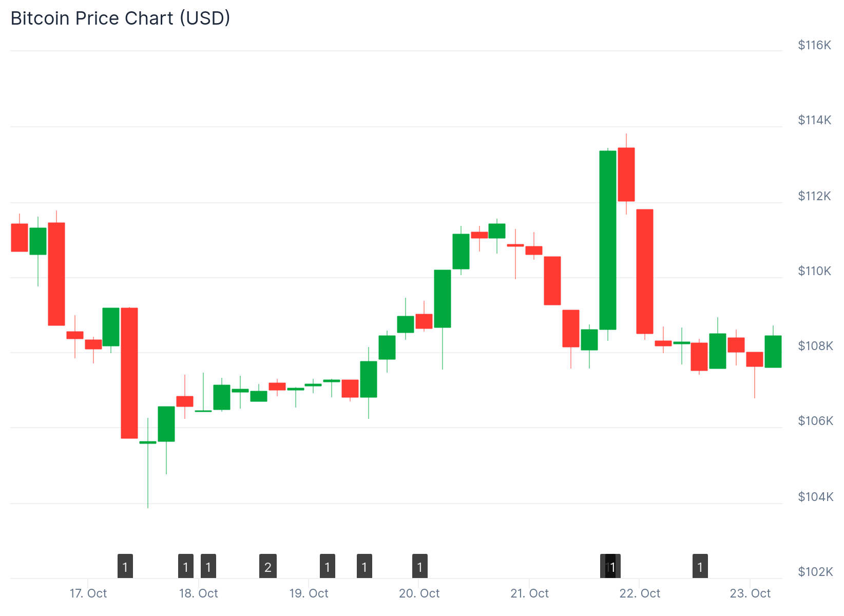
Task: Click the Bitcoin Price Chart (USD) title
Action: (x=121, y=18)
